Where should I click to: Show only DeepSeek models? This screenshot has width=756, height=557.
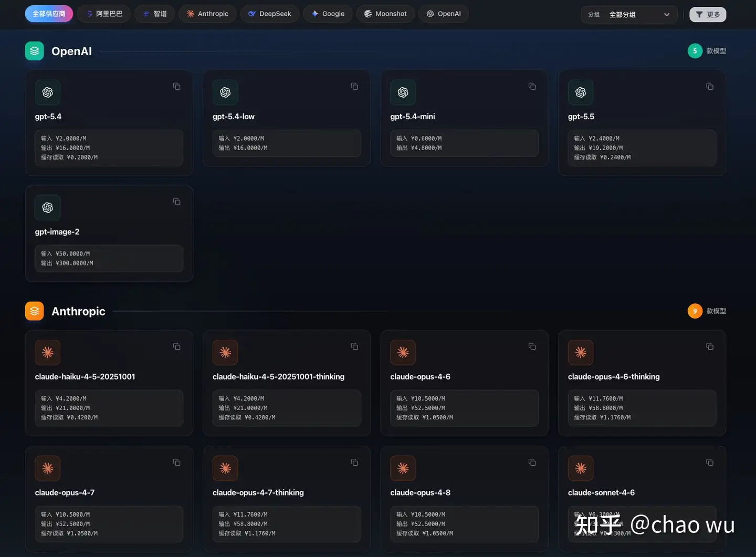[x=270, y=14]
